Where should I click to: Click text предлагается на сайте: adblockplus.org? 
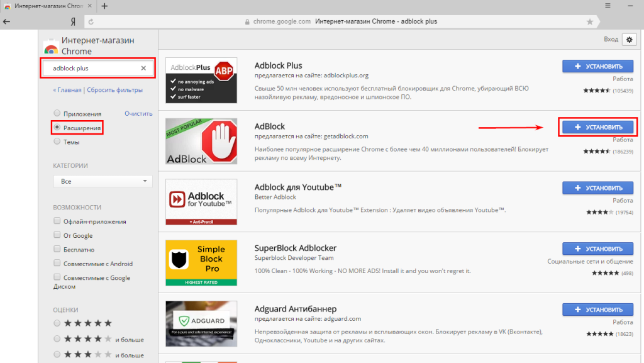click(x=311, y=75)
